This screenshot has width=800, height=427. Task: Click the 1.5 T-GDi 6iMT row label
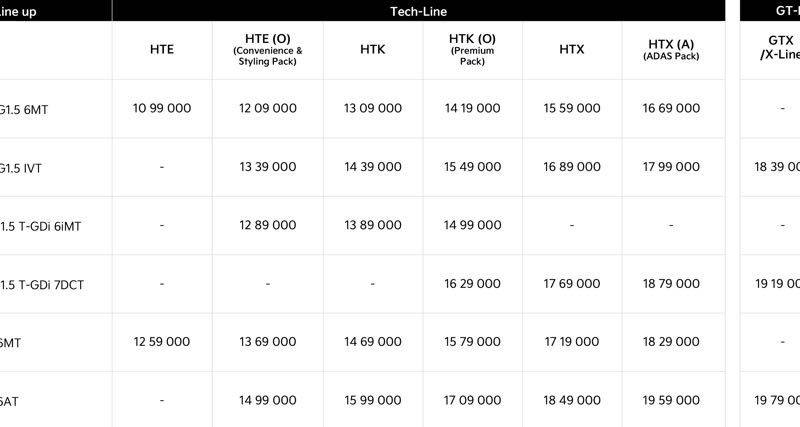pyautogui.click(x=41, y=226)
